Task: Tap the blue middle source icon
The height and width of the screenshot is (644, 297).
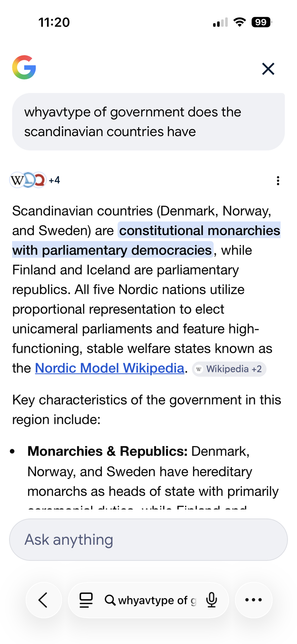Action: coord(28,180)
